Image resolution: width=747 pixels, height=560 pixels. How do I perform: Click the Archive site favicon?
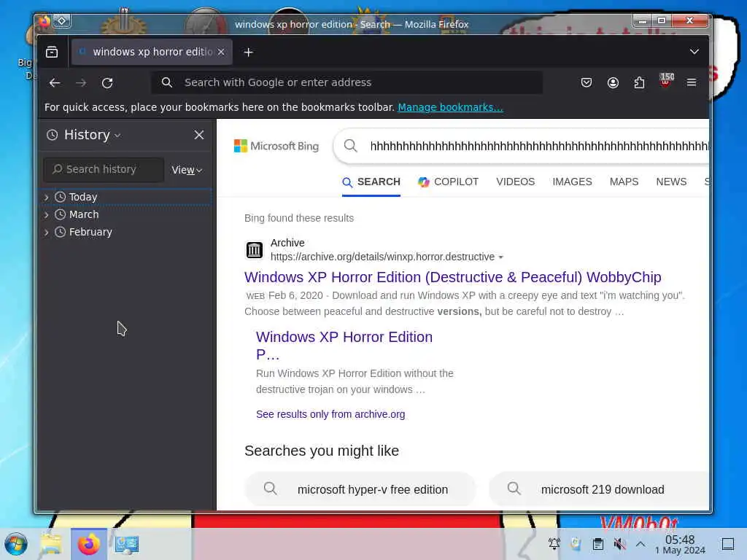[254, 250]
